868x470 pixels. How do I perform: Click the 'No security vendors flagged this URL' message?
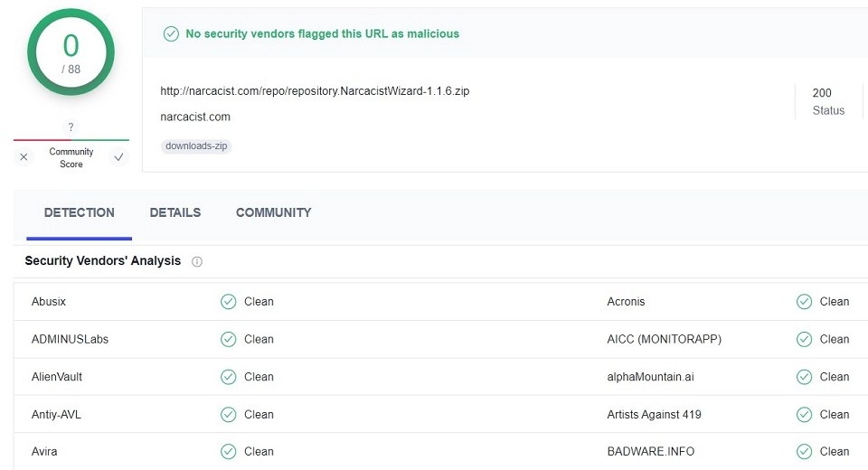[322, 33]
